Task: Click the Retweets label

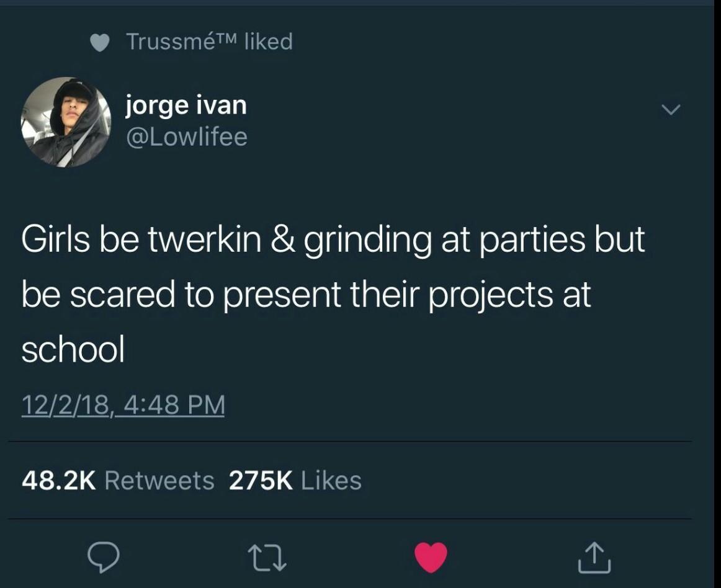Action: tap(159, 481)
